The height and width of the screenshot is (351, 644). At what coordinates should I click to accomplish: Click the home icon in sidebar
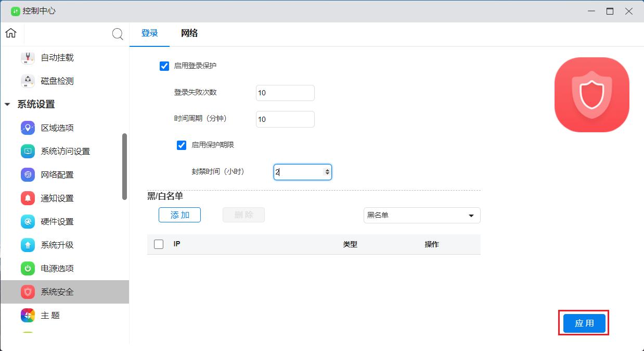pos(11,33)
